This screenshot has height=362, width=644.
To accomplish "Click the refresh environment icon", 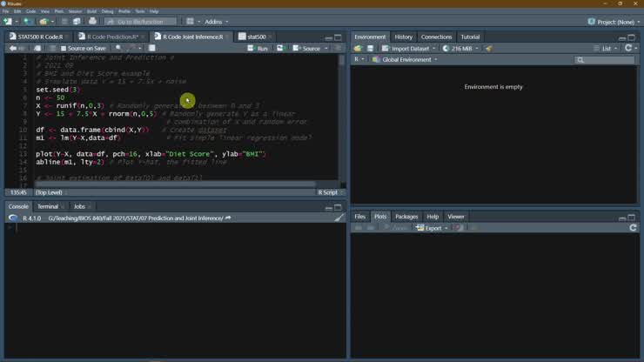I will pos(628,49).
